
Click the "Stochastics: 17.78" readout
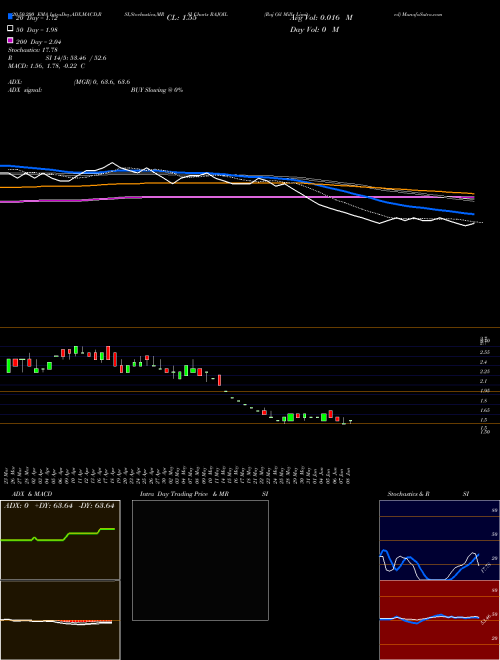tap(32, 50)
